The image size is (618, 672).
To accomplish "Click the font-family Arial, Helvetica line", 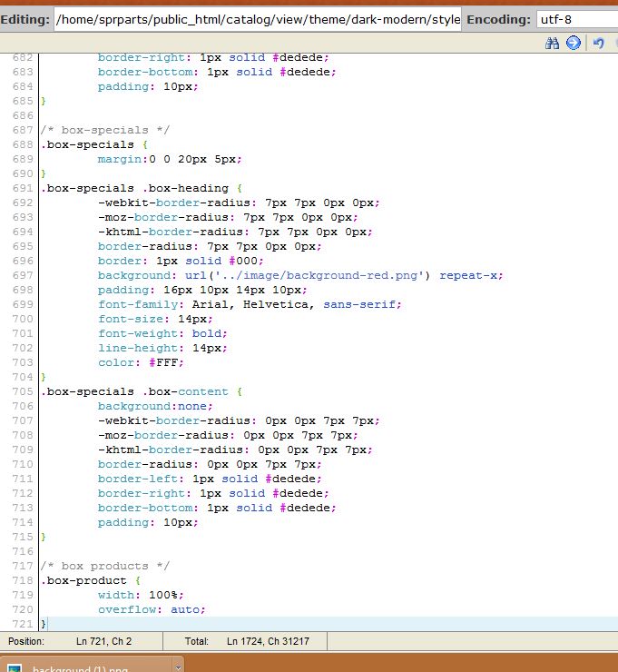I will click(249, 304).
